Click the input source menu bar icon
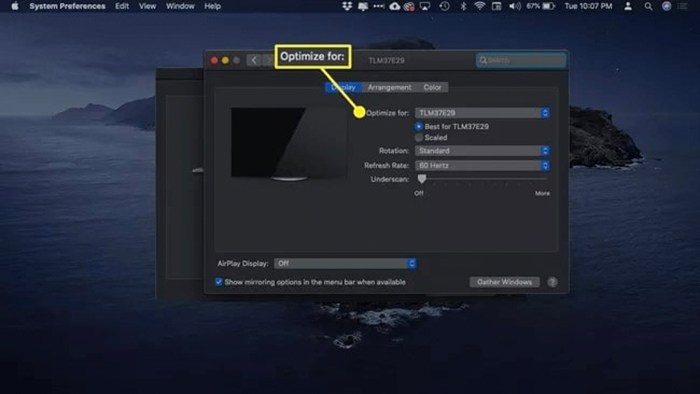700x394 pixels. 496,6
